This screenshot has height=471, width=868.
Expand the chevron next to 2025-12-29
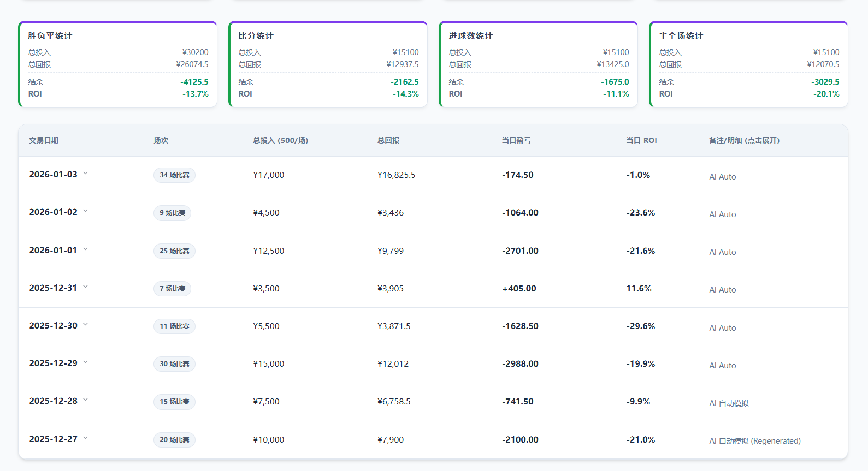click(x=85, y=362)
